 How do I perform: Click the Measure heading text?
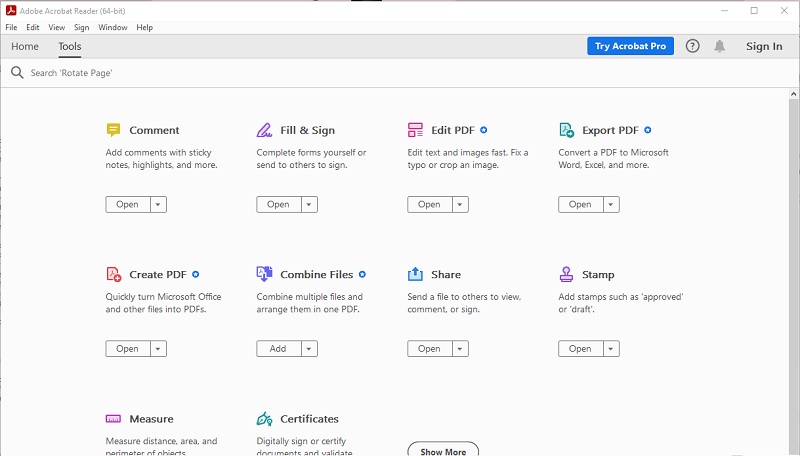[152, 419]
